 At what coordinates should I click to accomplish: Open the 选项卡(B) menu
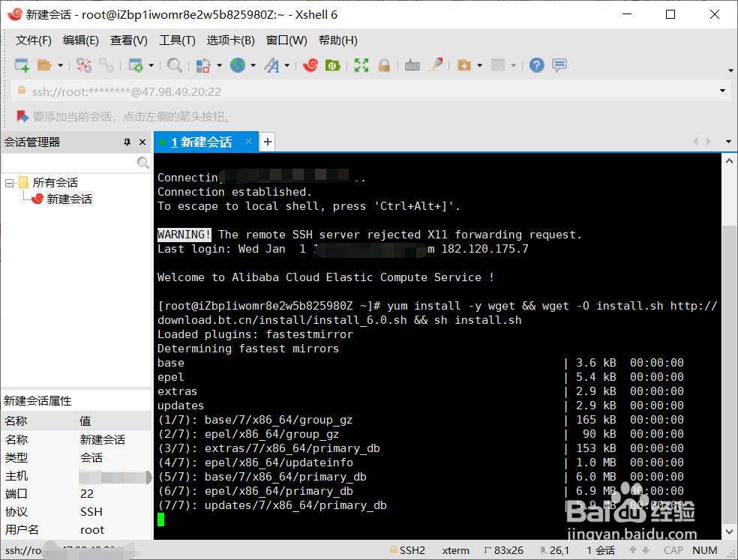click(x=231, y=40)
